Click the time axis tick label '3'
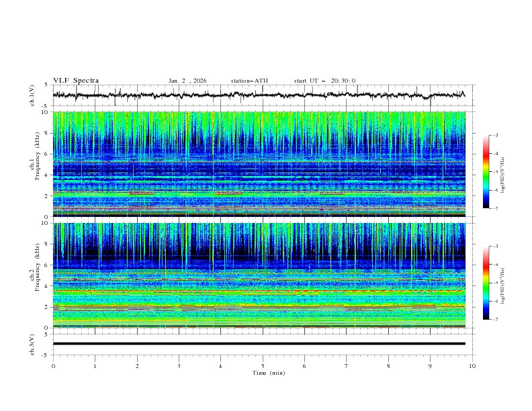Viewport: 532px width, 411px height. 179,366
